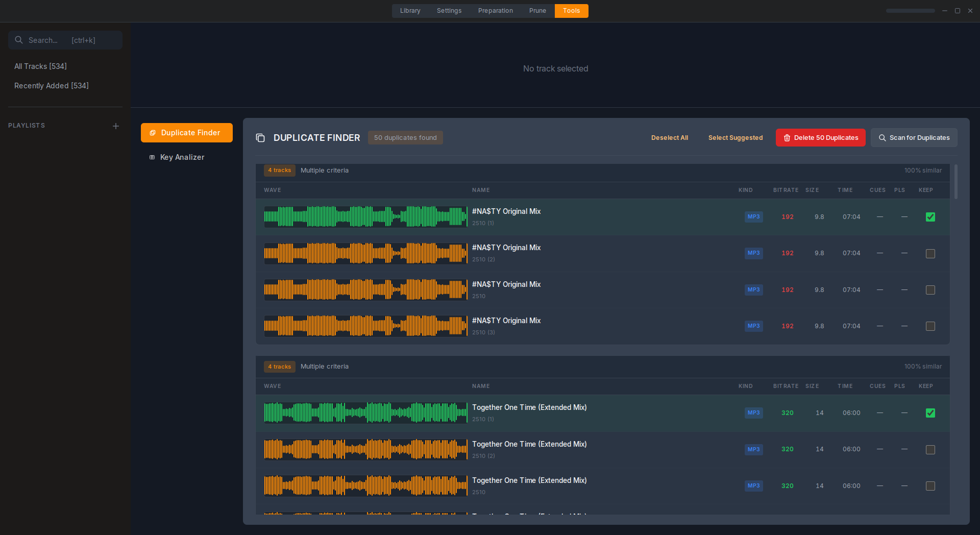Select the Duplicate Finder tool
Image resolution: width=980 pixels, height=535 pixels.
pos(186,133)
